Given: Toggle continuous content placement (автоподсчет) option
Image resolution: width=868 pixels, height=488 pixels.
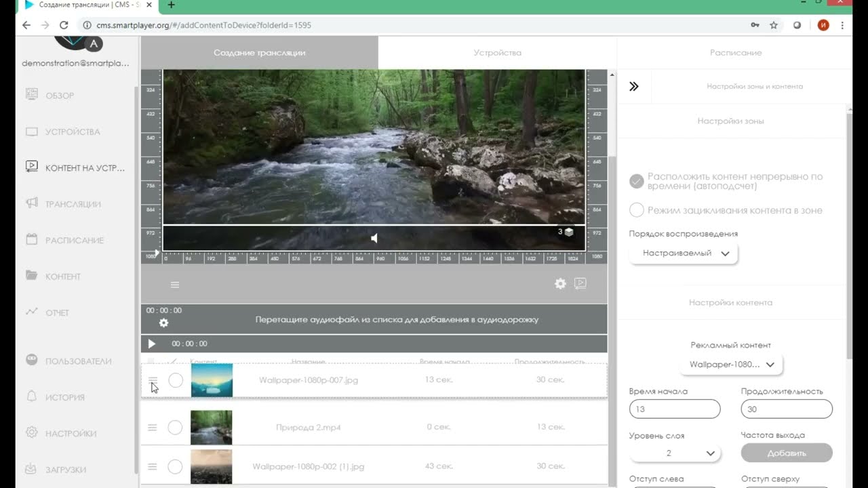Looking at the screenshot, I should point(636,181).
